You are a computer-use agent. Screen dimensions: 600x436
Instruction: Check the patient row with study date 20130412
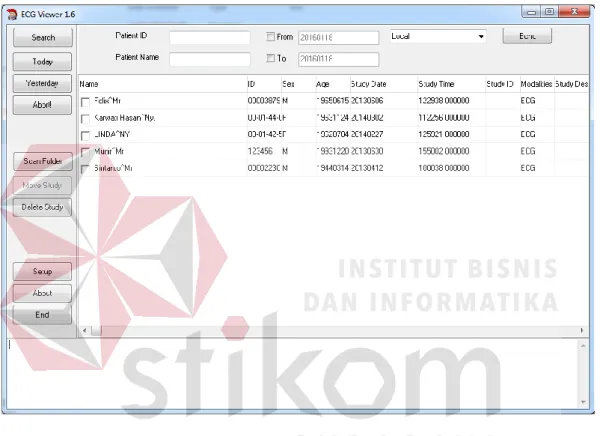coord(85,169)
